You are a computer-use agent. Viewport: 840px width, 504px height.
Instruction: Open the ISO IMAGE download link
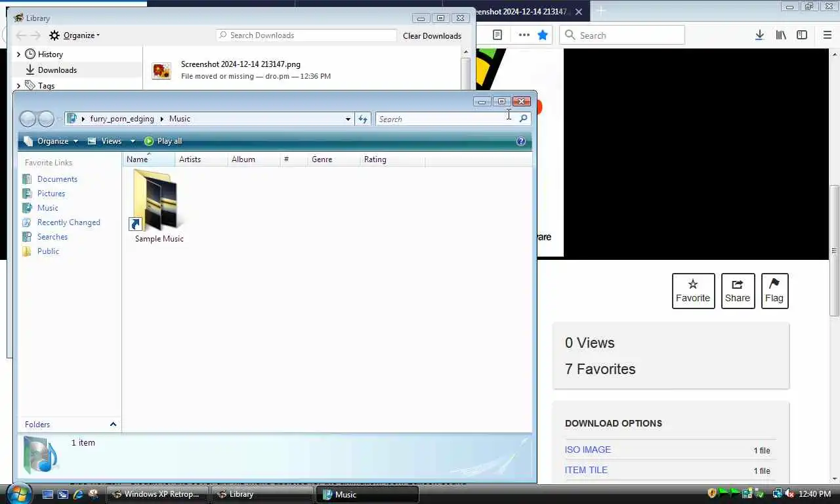(587, 450)
